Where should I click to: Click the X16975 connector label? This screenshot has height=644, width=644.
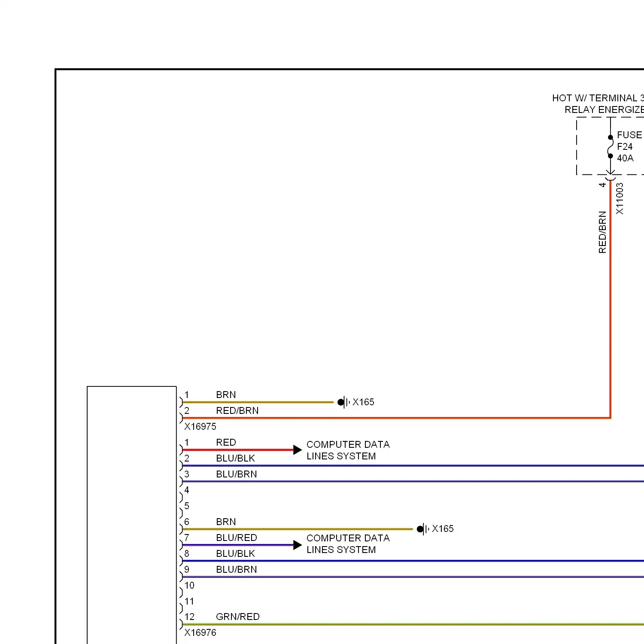[200, 426]
